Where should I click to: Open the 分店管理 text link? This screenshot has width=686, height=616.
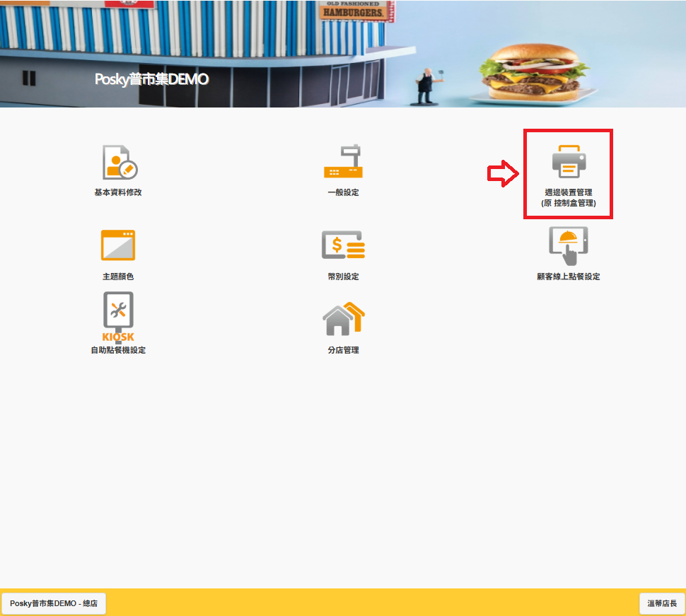(343, 350)
